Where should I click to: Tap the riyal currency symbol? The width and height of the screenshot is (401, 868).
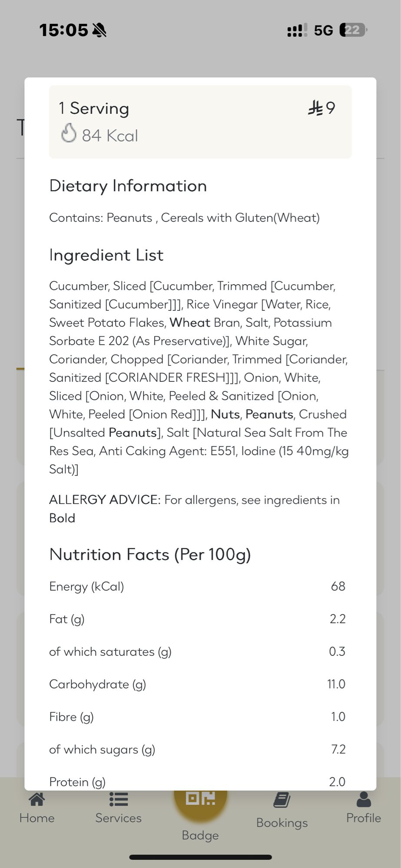coord(315,108)
